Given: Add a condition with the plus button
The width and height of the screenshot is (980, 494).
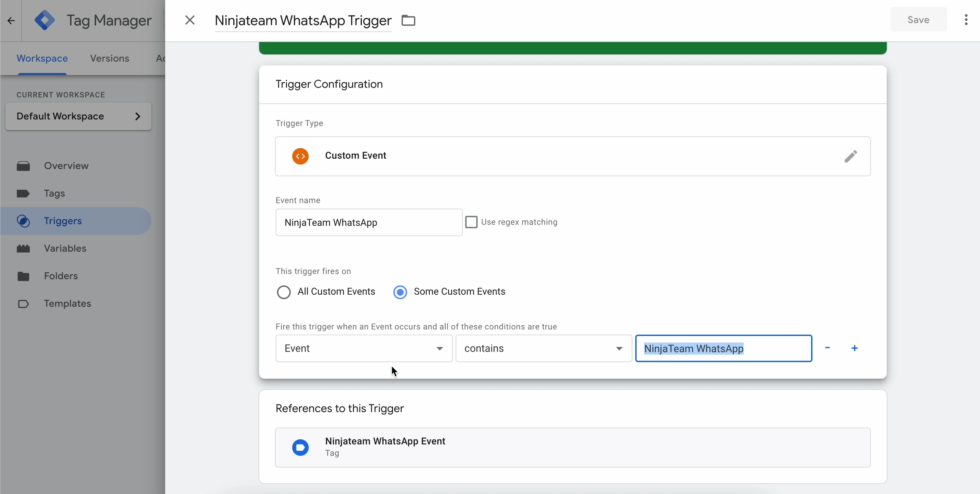Looking at the screenshot, I should [854, 348].
